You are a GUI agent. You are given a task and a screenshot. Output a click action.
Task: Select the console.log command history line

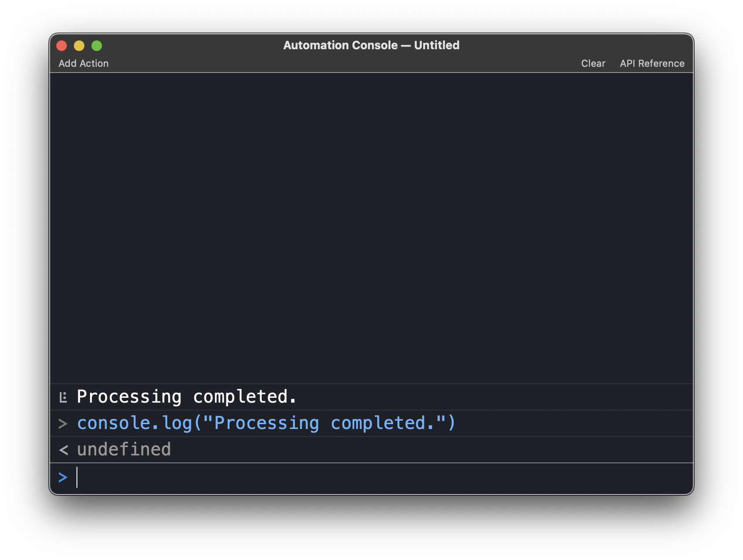pos(371,423)
